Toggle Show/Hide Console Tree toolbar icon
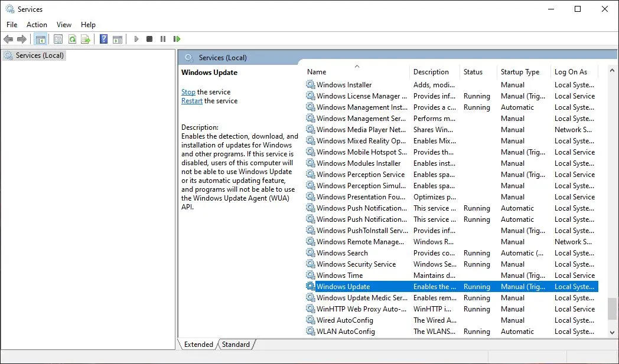This screenshot has width=619, height=364. (x=41, y=39)
